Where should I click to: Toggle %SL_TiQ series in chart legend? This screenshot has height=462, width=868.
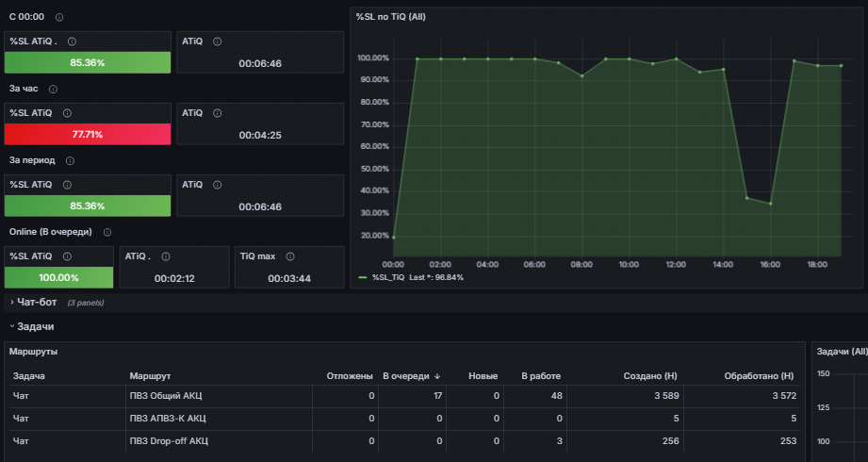[x=388, y=277]
